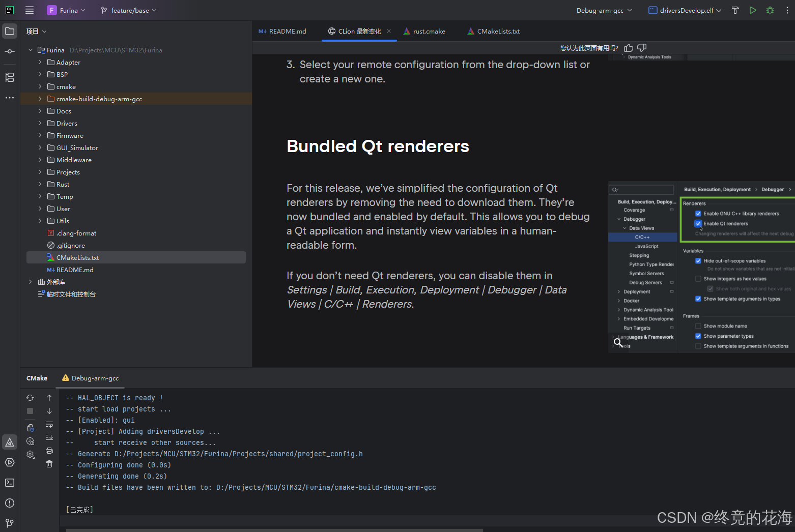Screen dimensions: 795x532
Task: Expand the cmake-build-debug-arm-gcc folder
Action: click(x=40, y=99)
